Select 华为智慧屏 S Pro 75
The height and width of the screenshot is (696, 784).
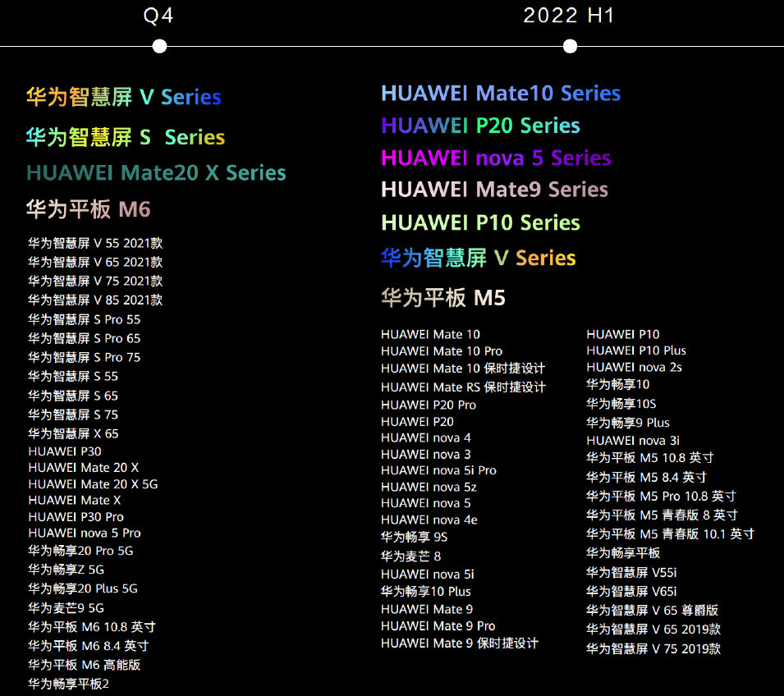(85, 358)
